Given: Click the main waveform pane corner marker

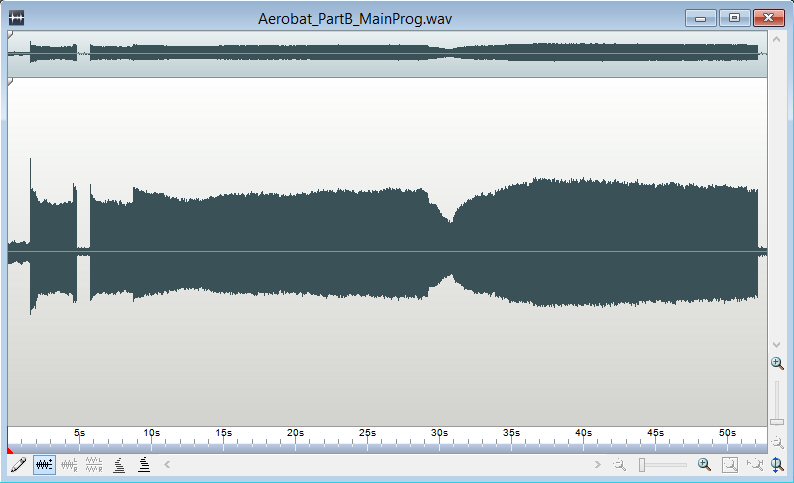Looking at the screenshot, I should click(10, 82).
